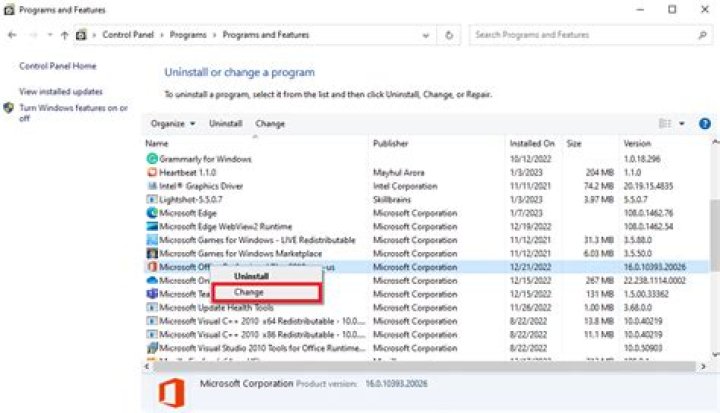Image resolution: width=720 pixels, height=413 pixels.
Task: Open the Organize dropdown menu
Action: point(173,123)
